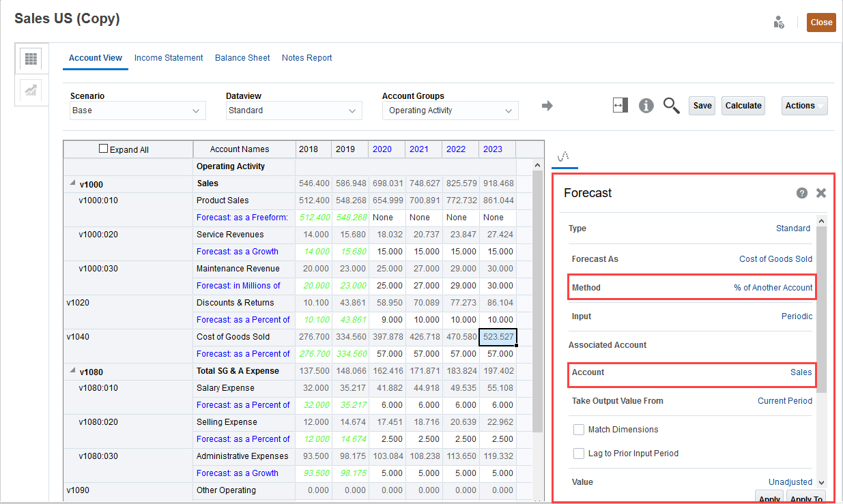Enable the Expand All checkbox

(x=104, y=149)
